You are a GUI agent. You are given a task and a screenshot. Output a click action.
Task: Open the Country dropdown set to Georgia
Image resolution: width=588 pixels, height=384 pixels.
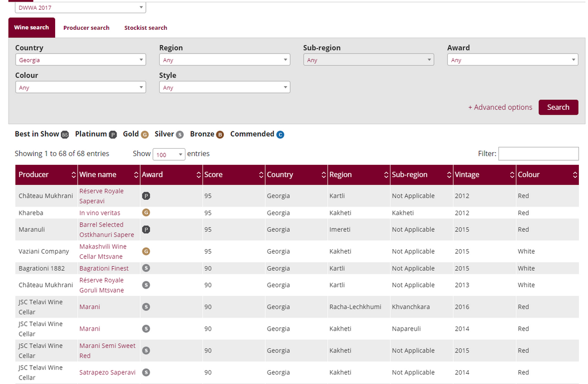click(x=80, y=60)
